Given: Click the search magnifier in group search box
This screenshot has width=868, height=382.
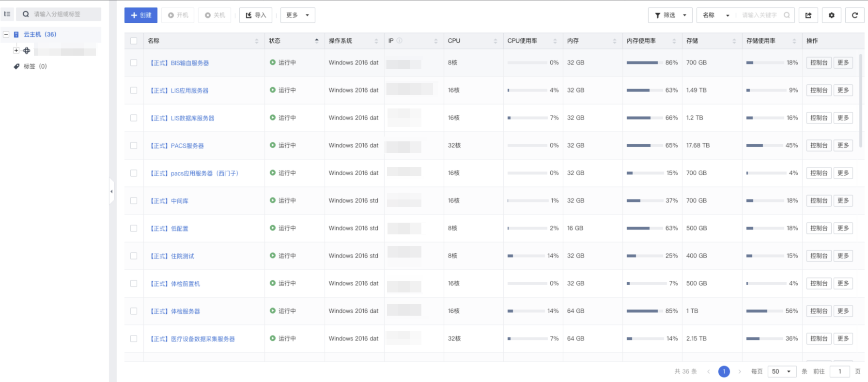Looking at the screenshot, I should [x=26, y=14].
